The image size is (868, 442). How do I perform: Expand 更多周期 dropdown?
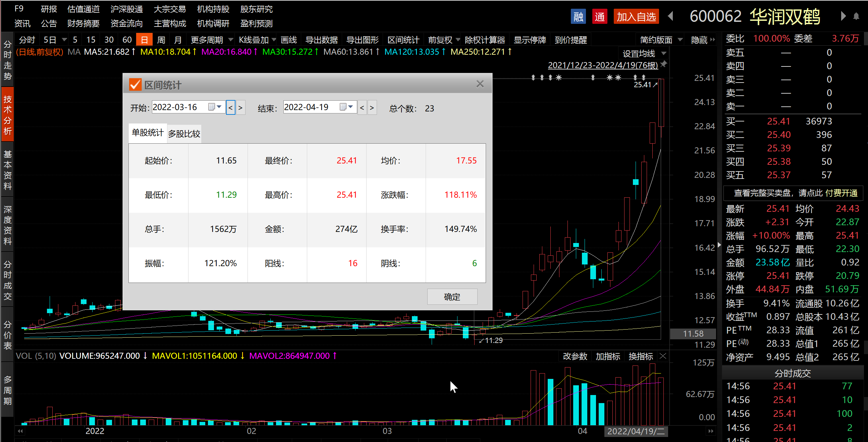pyautogui.click(x=231, y=40)
